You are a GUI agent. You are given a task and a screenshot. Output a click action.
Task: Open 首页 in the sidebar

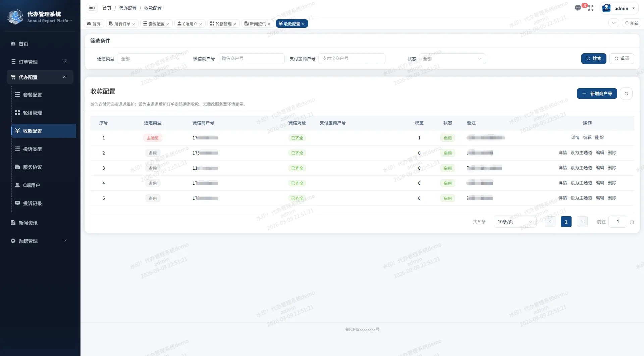point(40,44)
